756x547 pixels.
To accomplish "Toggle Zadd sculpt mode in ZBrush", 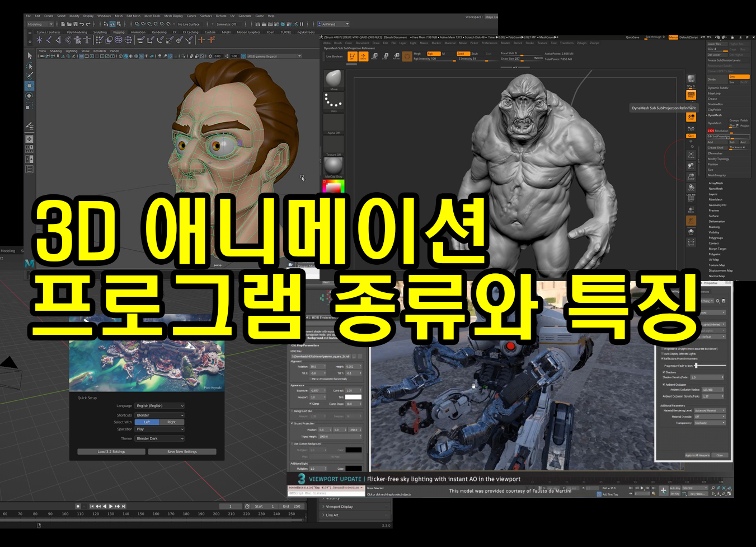I will coord(463,54).
